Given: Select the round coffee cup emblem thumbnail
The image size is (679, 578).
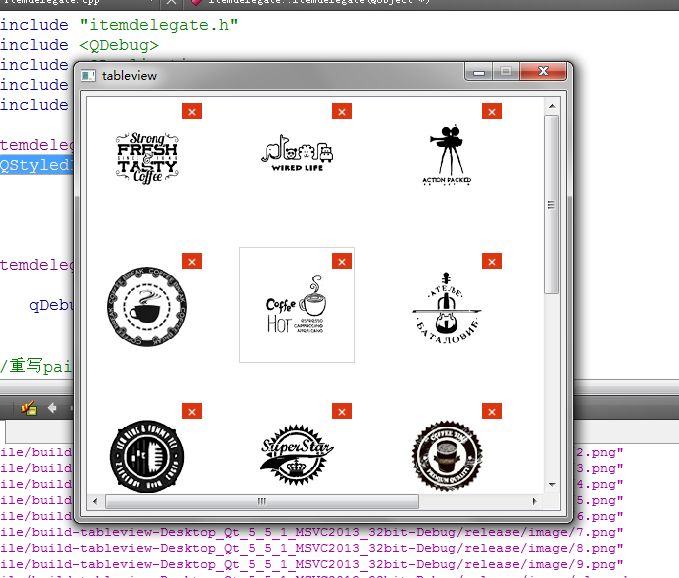Looking at the screenshot, I should [x=147, y=307].
